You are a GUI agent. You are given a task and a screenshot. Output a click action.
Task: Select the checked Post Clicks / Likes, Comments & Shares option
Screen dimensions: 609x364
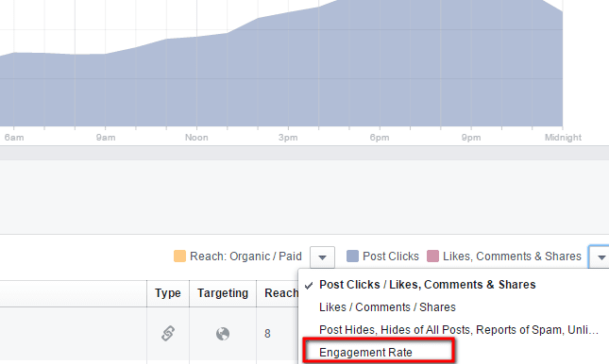tap(427, 285)
